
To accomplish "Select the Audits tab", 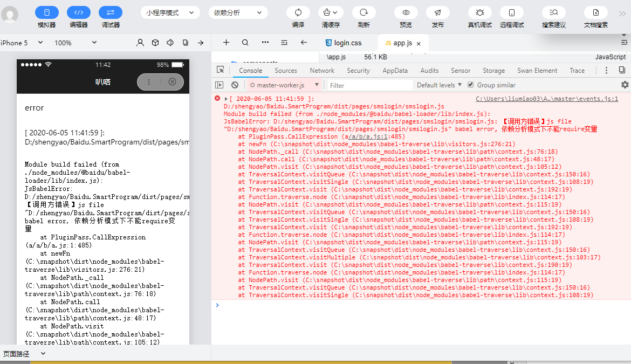I will click(x=429, y=71).
